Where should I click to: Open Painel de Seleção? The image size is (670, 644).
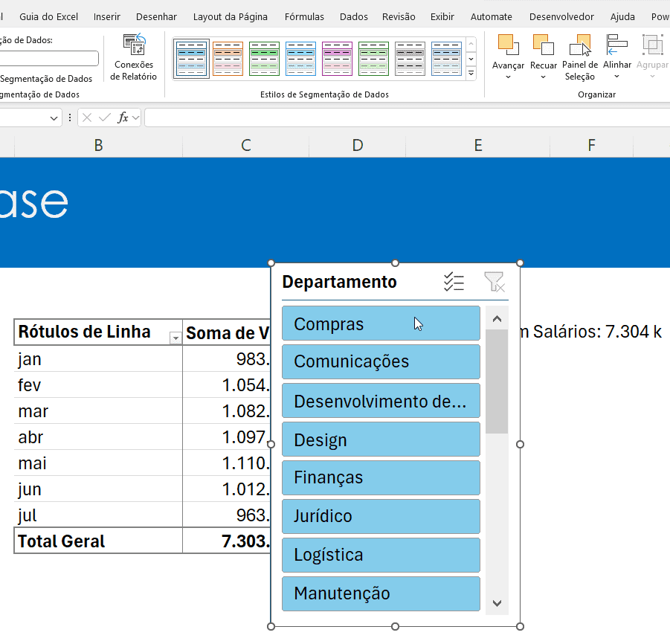[x=580, y=57]
